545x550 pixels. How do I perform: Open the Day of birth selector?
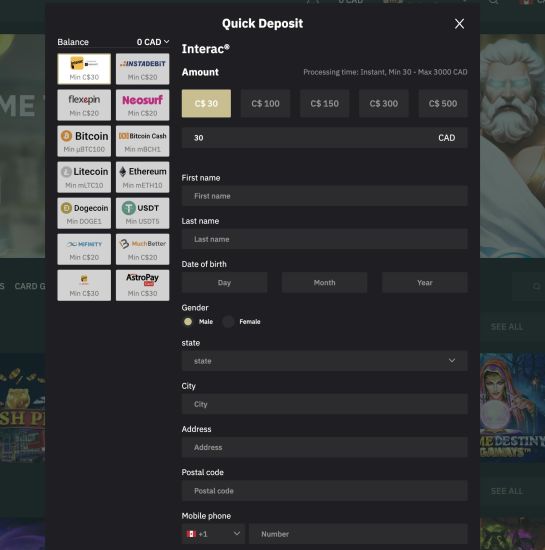tap(224, 283)
